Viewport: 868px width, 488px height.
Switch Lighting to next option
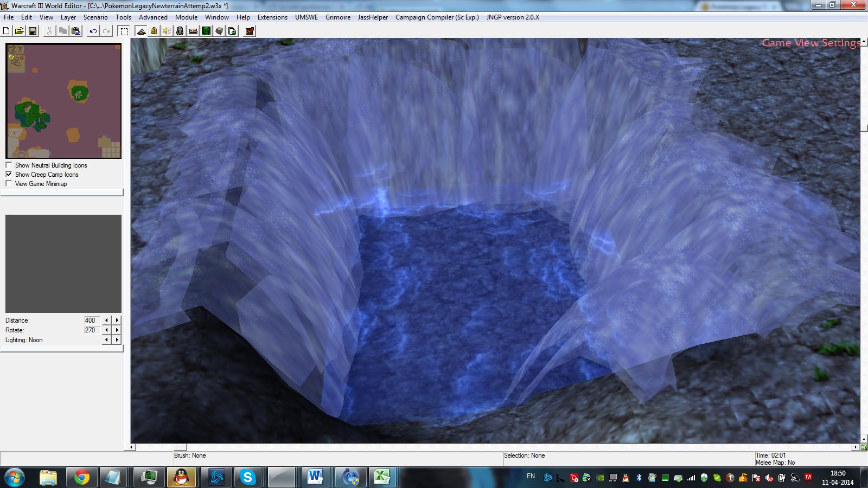(117, 340)
